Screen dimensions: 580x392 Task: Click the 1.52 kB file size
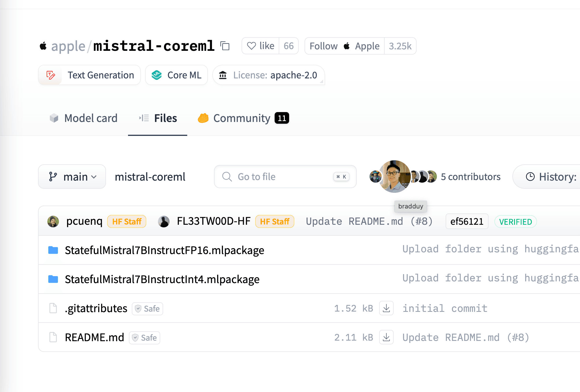click(x=354, y=308)
